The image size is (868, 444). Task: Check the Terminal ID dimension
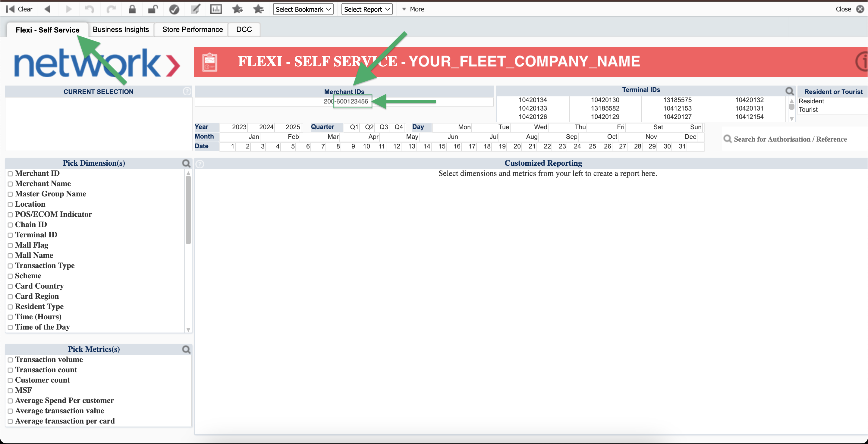point(10,235)
